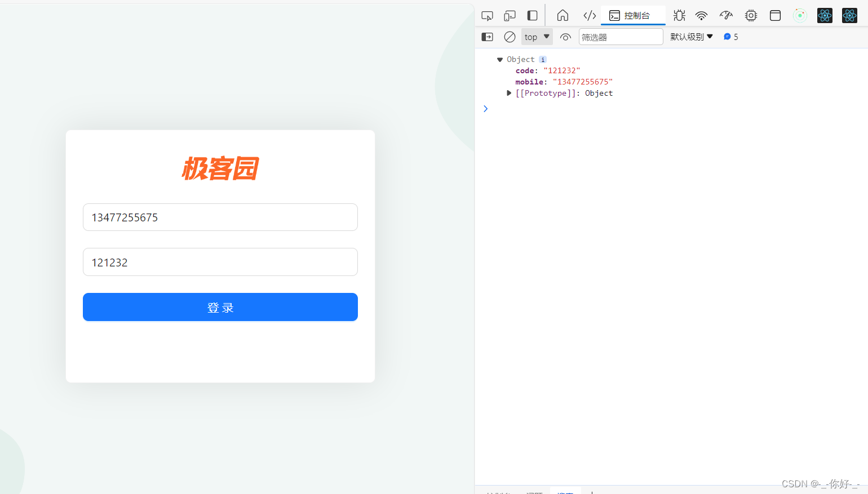Toggle device emulation mode icon
Screen dimensions: 868x494
click(510, 16)
